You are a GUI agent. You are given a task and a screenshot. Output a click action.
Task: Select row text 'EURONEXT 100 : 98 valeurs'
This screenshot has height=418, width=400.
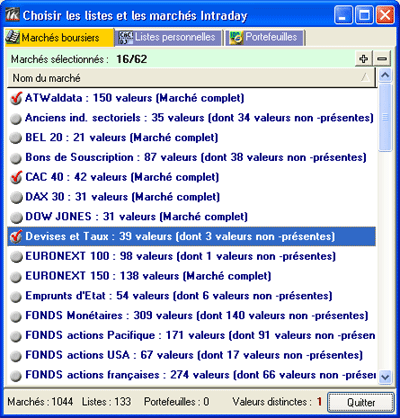(99, 256)
